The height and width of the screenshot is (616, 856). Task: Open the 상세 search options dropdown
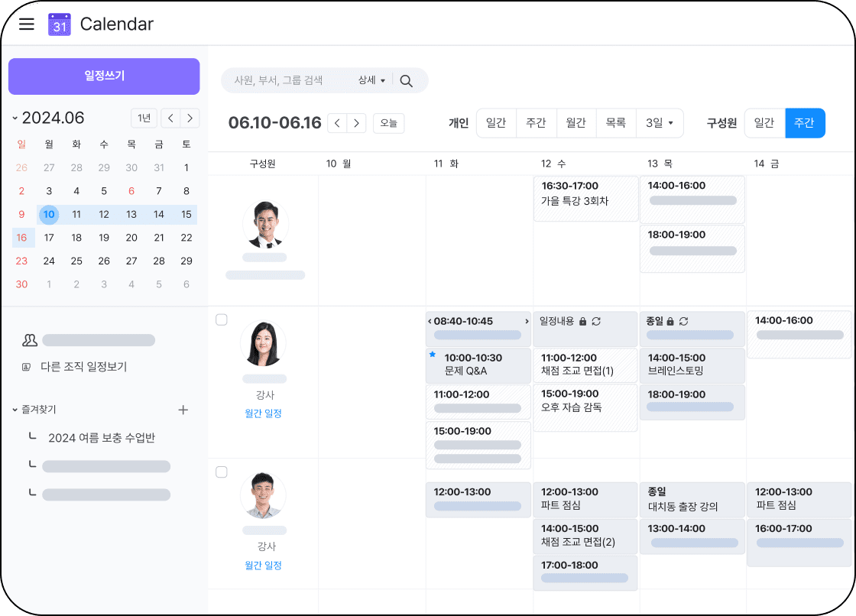click(372, 80)
